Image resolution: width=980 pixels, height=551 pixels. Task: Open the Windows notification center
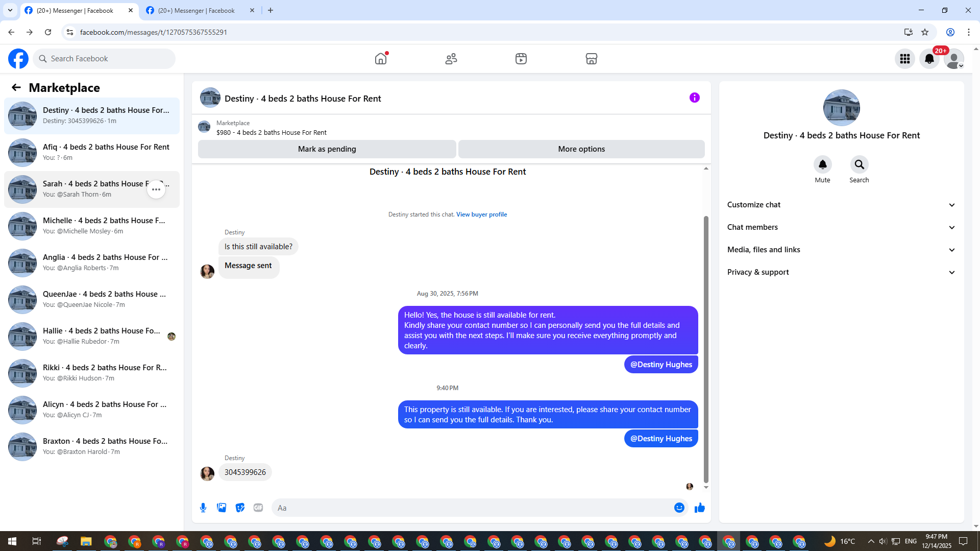(963, 541)
